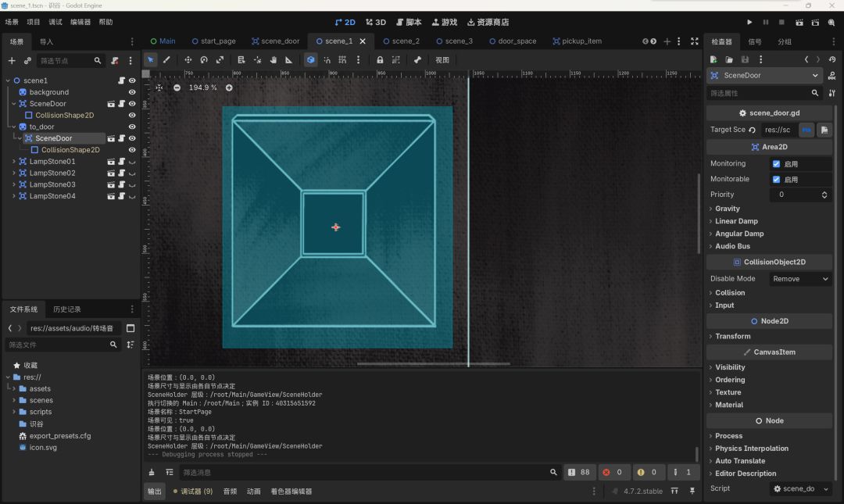Expand the scenes folder in file system

(x=14, y=400)
